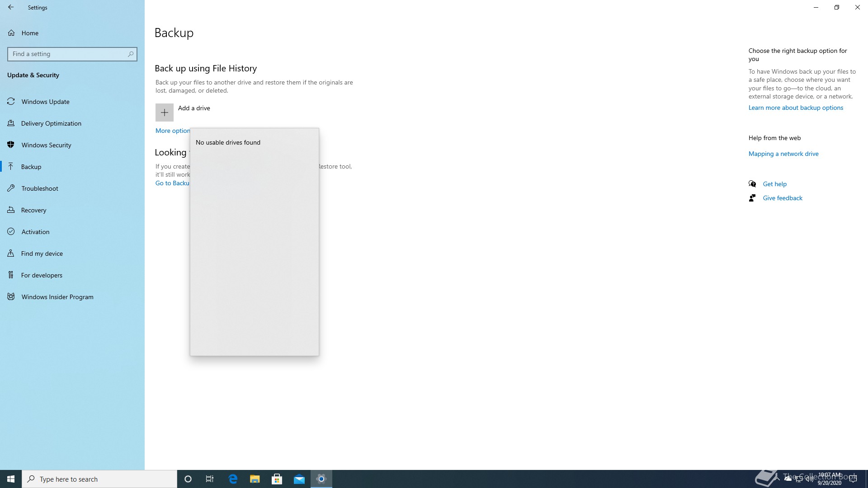Click the plus icon to add a drive

coord(164,113)
